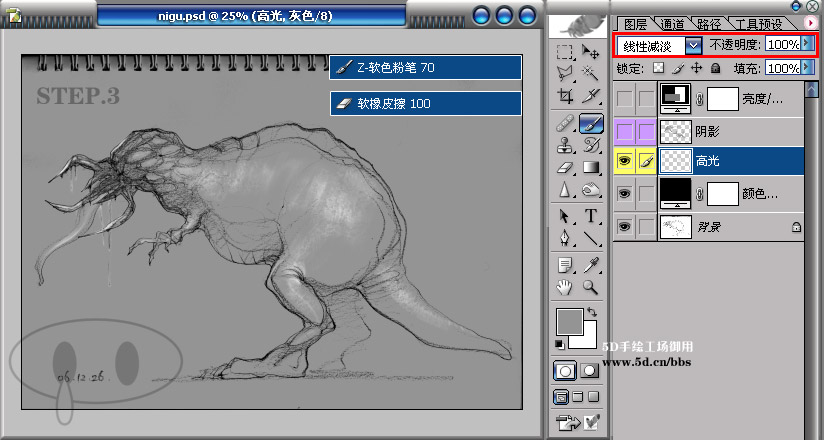The height and width of the screenshot is (440, 824).
Task: Hide the 高光 layer eye icon
Action: [624, 161]
